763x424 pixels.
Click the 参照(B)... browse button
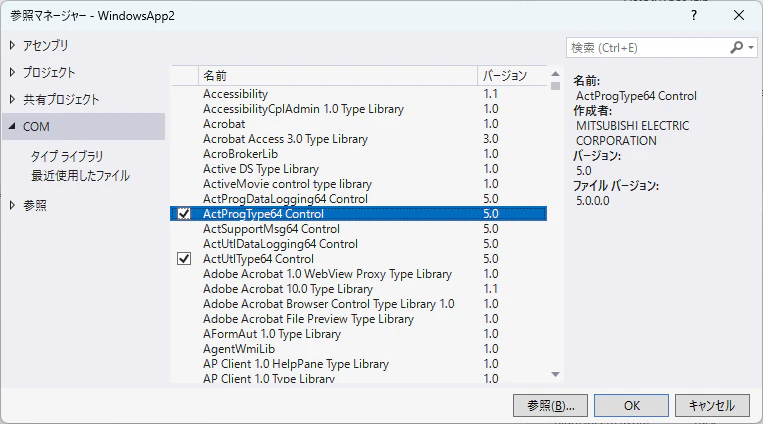pos(550,406)
